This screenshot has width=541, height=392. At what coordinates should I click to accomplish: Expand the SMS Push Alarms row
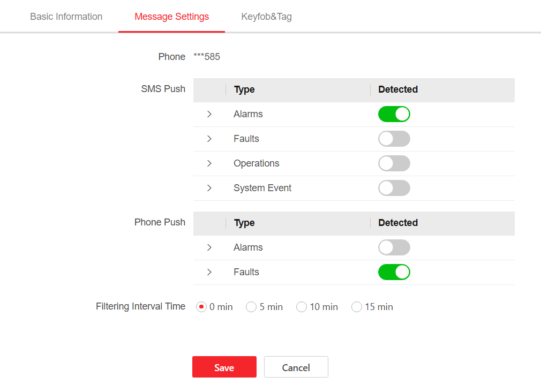(x=209, y=114)
